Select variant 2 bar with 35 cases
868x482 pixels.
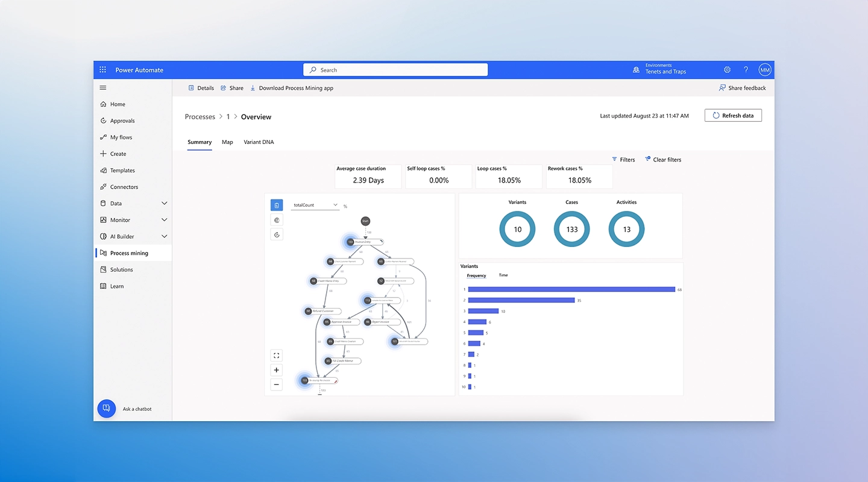521,300
